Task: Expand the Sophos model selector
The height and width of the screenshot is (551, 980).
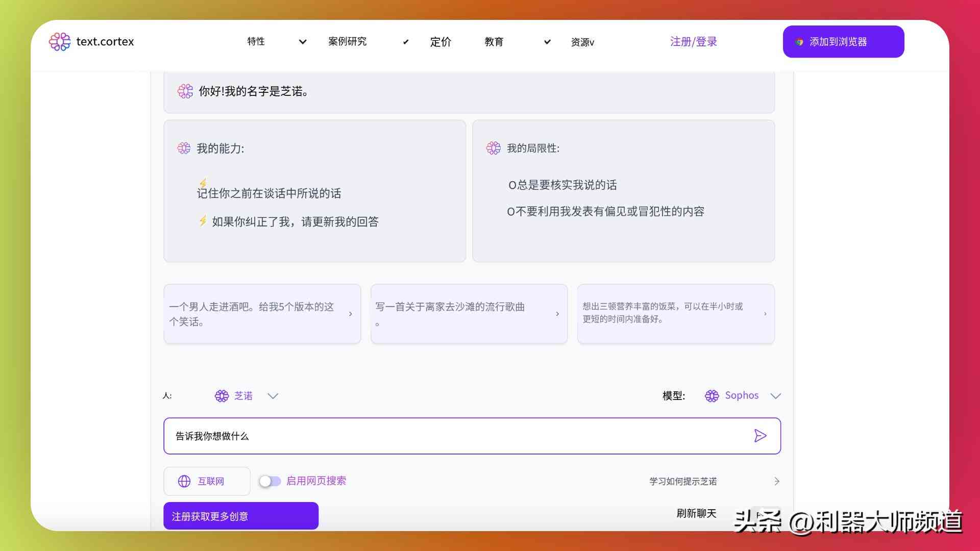Action: tap(775, 395)
